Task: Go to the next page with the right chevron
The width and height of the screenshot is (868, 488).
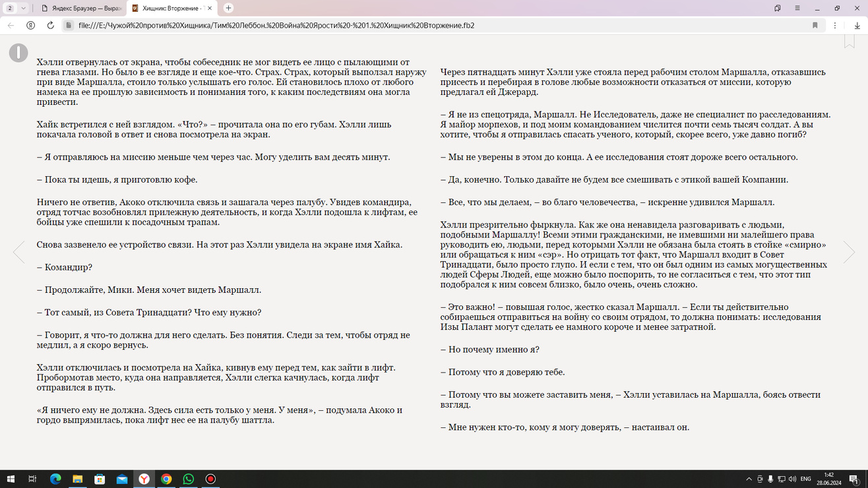Action: pyautogui.click(x=849, y=251)
